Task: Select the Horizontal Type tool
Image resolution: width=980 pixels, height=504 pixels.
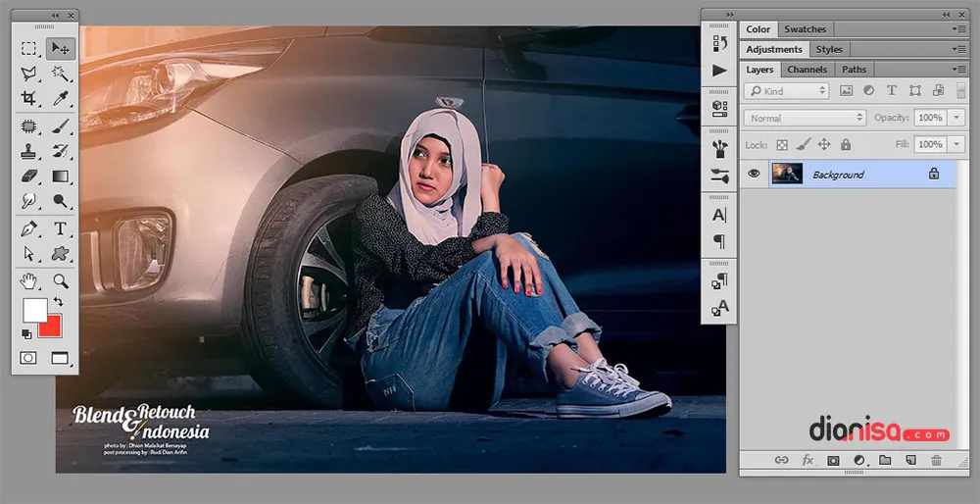Action: tap(61, 228)
